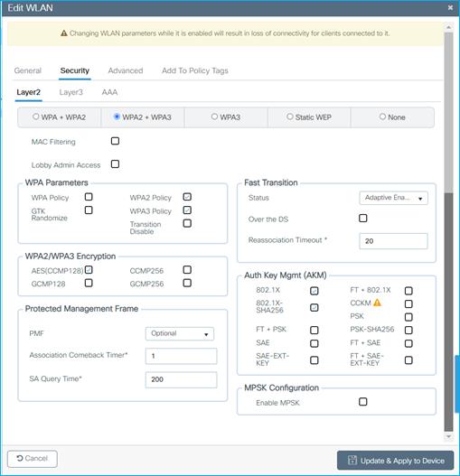Screen dimensions: 460x476
Task: Close the Edit WLAN dialog
Action: tap(450, 7)
